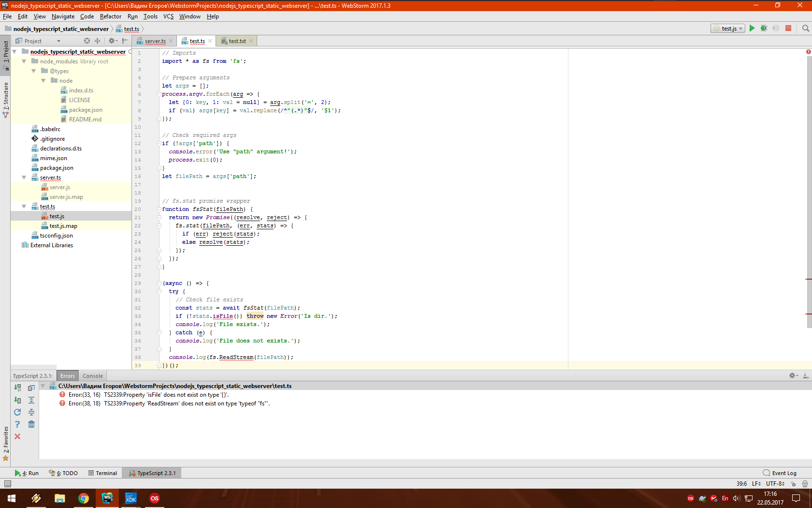Collapse all in Project panel header
Screen dimensions: 812x508
[97, 41]
